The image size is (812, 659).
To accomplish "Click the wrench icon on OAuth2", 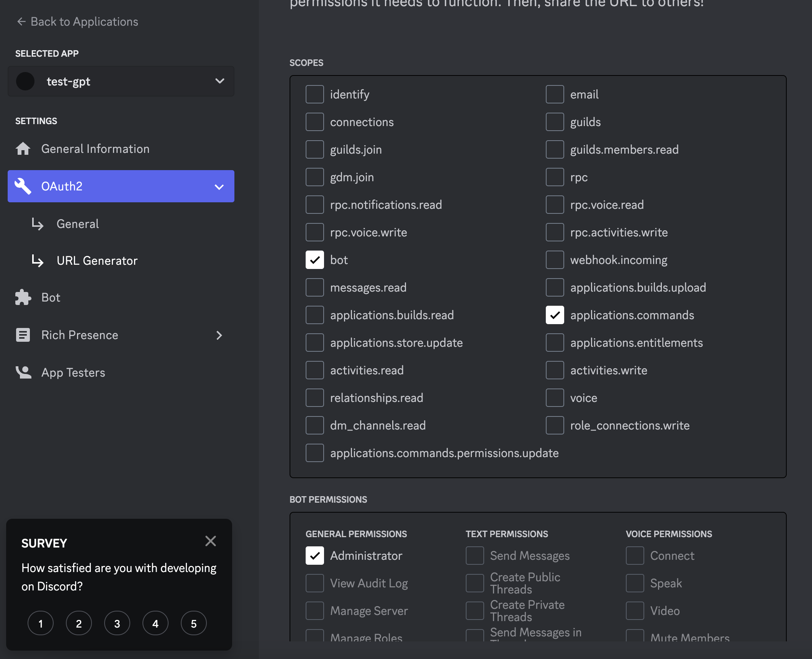I will [x=23, y=186].
